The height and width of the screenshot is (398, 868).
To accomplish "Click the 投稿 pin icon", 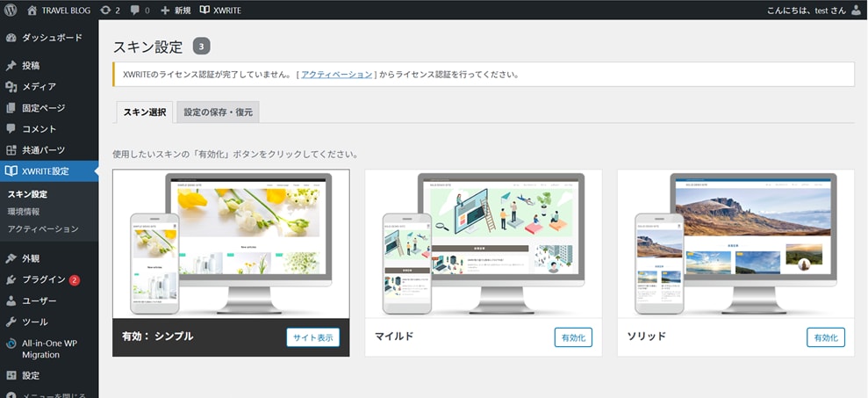I will tap(11, 65).
